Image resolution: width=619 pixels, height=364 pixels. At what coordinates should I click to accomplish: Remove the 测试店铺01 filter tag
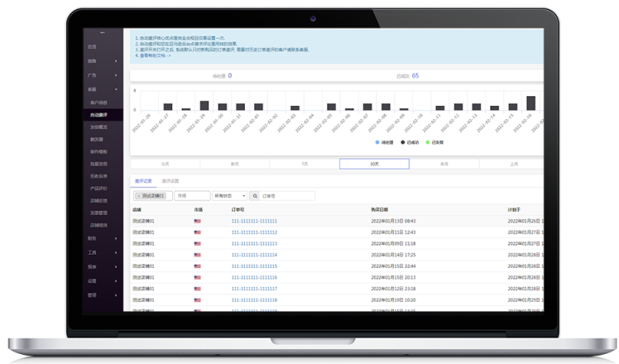point(137,196)
